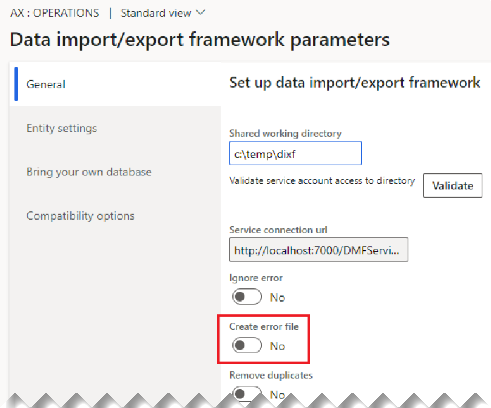Enable the Create error file toggle

247,345
